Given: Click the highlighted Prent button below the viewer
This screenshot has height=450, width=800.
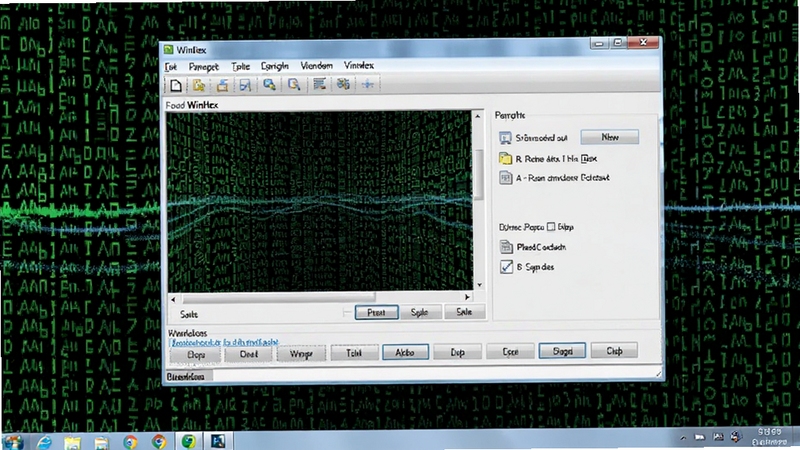Looking at the screenshot, I should [x=377, y=312].
